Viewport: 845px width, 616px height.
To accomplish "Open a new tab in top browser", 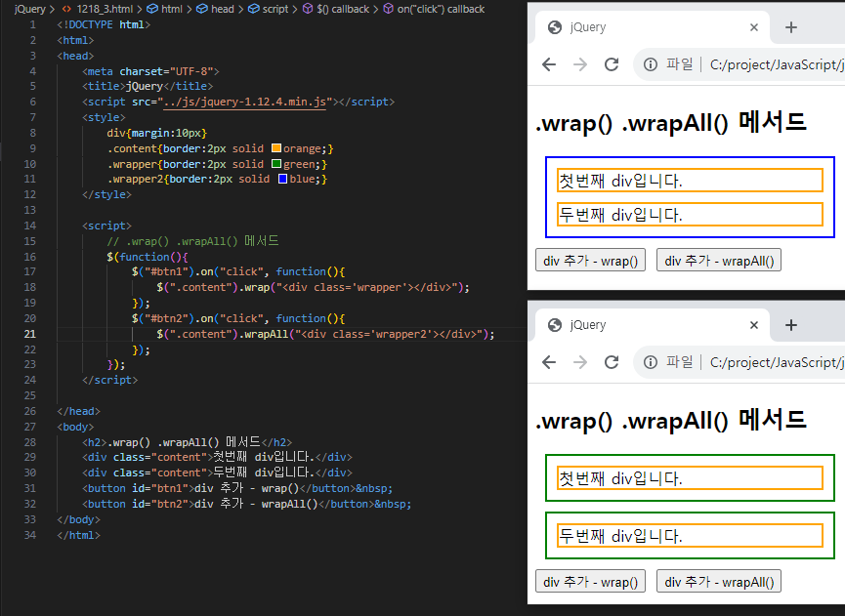I will point(791,27).
